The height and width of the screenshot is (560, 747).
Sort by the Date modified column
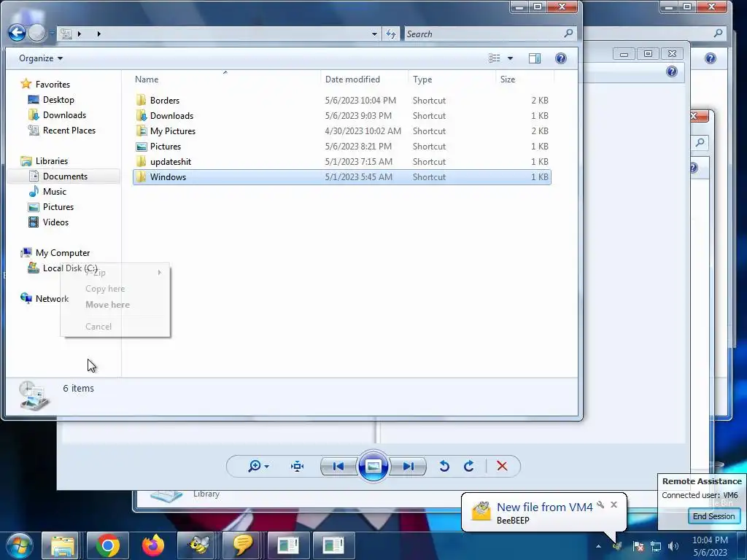click(x=365, y=79)
